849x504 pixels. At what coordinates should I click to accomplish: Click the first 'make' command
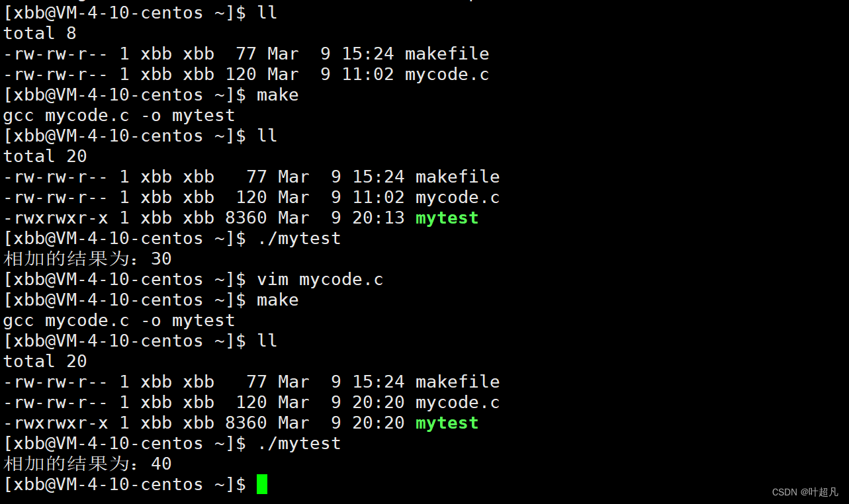coord(278,95)
